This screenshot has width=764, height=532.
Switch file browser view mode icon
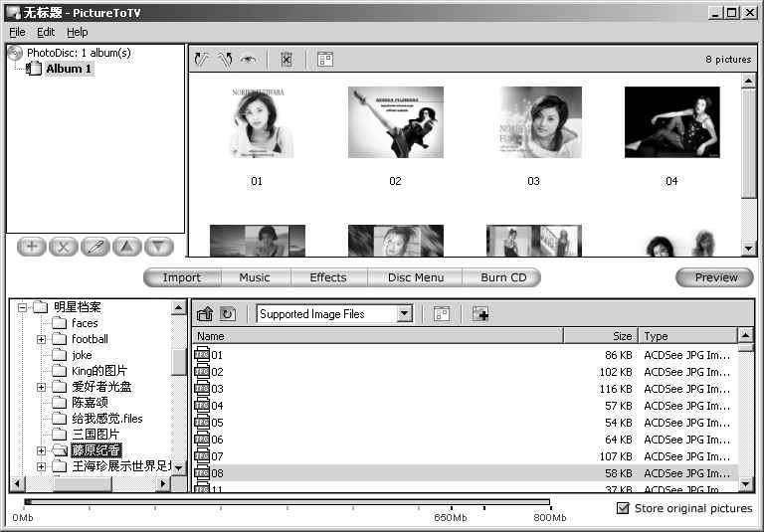pyautogui.click(x=442, y=314)
